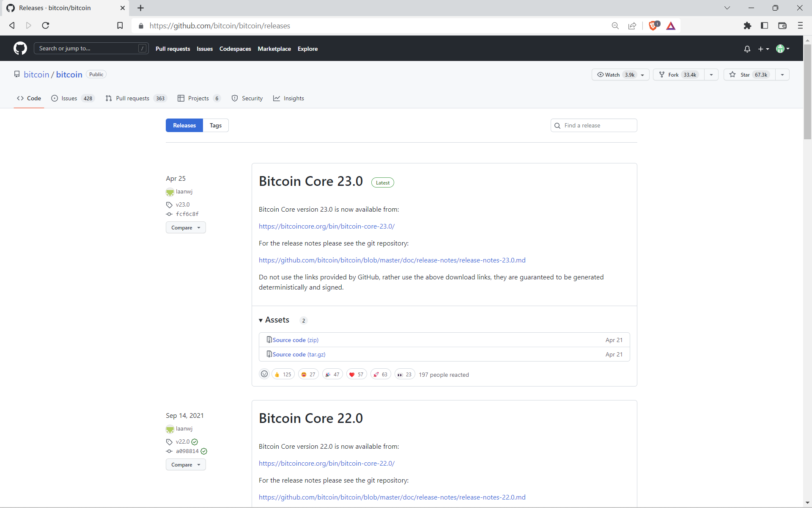The image size is (812, 508).
Task: Click the bookmark icon in browser toolbar
Action: click(x=120, y=25)
